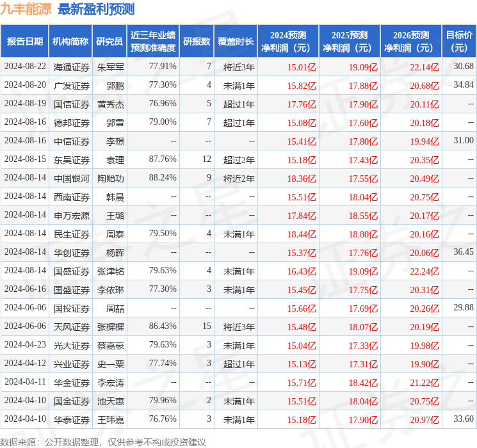Select the 东吴证券 institution cell
Image resolution: width=477 pixels, height=448 pixels.
tap(72, 160)
